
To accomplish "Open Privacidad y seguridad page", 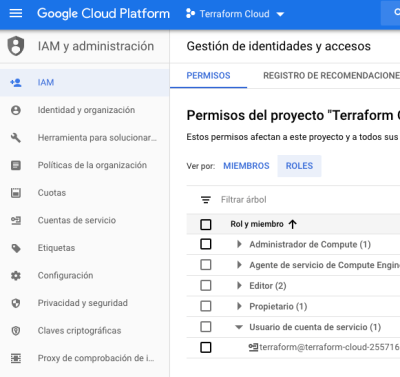I will click(x=85, y=303).
